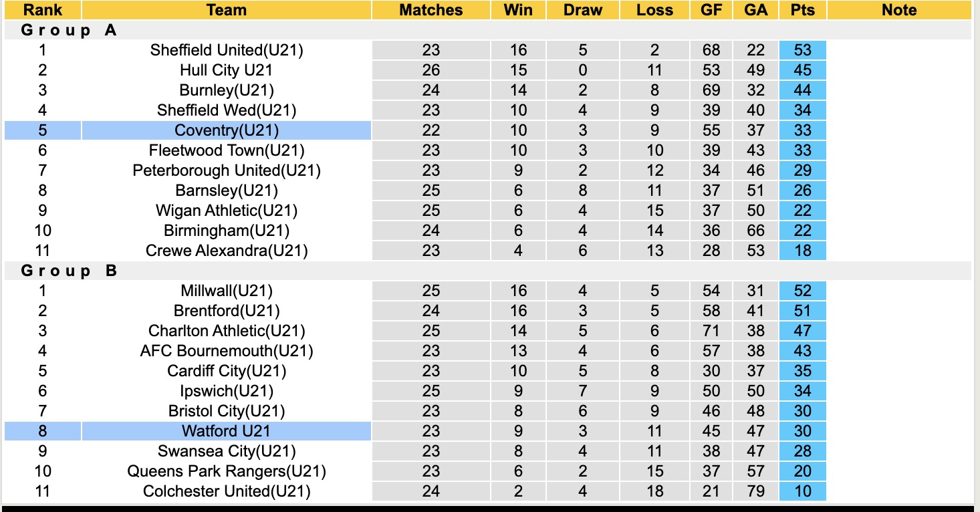Click the Team column header
This screenshot has height=512, width=980.
(227, 10)
